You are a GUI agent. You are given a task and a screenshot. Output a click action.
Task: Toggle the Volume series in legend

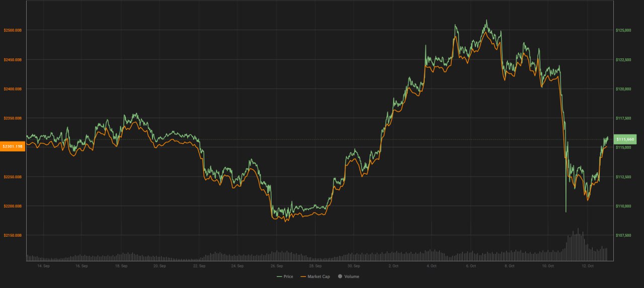352,276
